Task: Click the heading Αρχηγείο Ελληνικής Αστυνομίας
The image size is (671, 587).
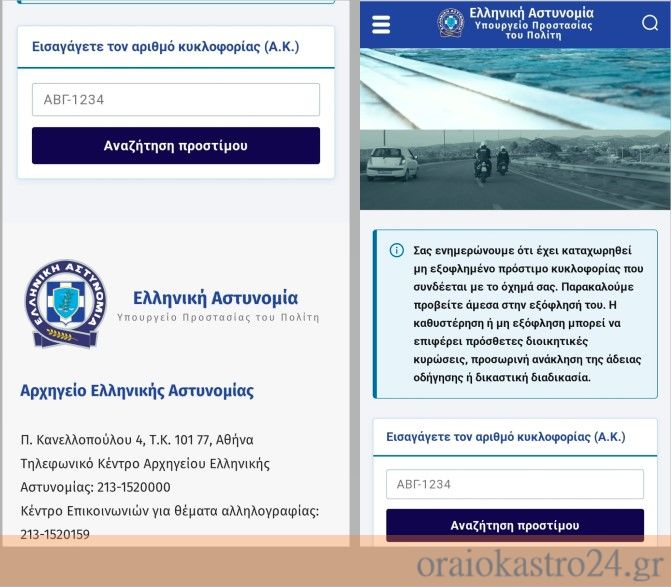Action: tap(137, 391)
